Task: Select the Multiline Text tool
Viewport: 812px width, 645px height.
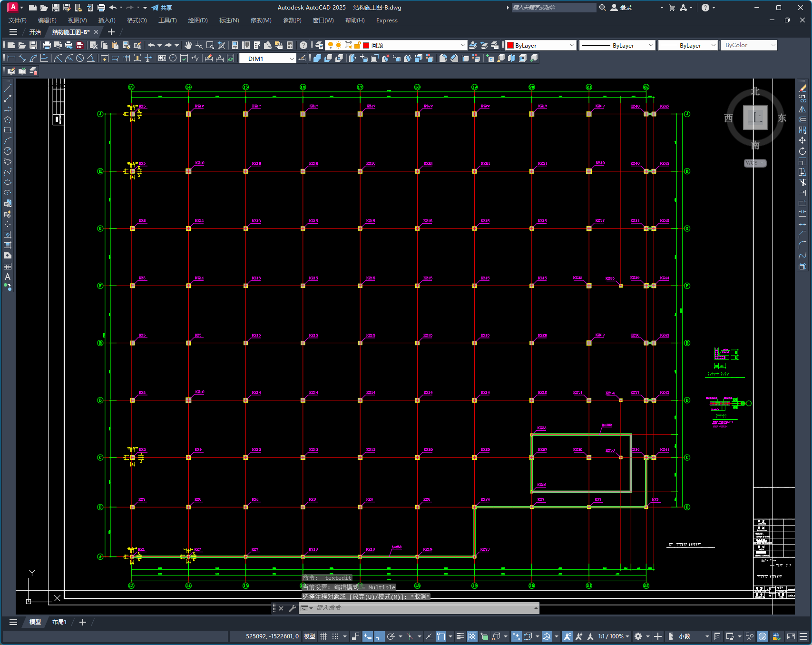Action: [8, 277]
